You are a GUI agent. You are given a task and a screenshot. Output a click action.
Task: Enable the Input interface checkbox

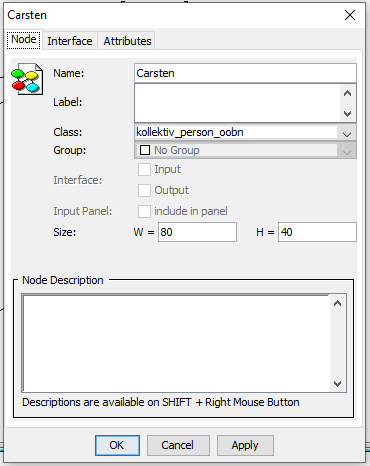click(144, 169)
